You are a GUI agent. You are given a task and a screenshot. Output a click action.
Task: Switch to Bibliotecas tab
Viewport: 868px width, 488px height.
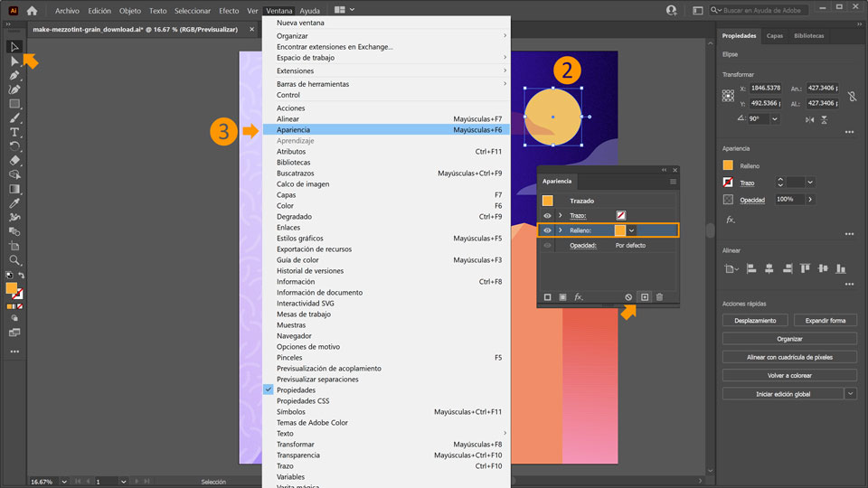click(x=808, y=36)
